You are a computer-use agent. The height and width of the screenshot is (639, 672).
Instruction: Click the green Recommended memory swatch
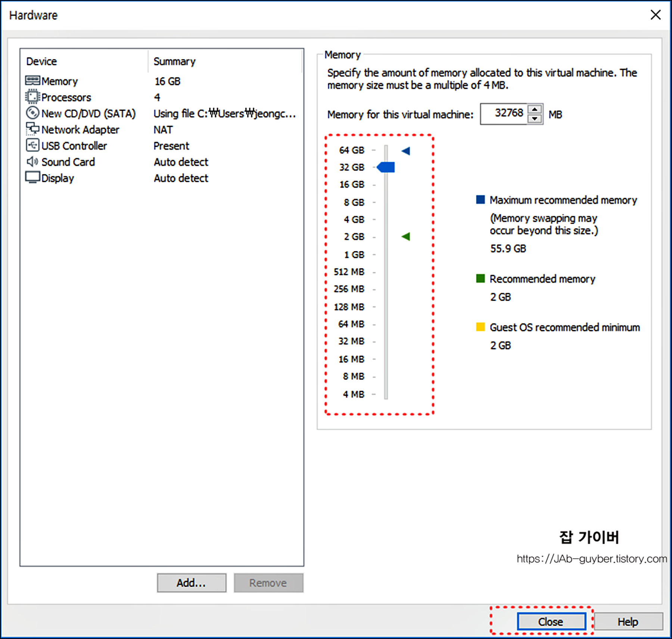480,278
